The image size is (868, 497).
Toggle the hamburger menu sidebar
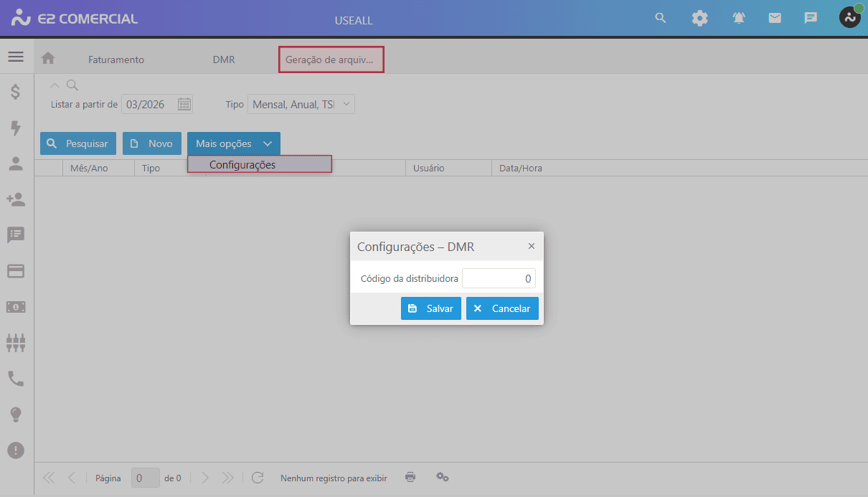coord(16,57)
